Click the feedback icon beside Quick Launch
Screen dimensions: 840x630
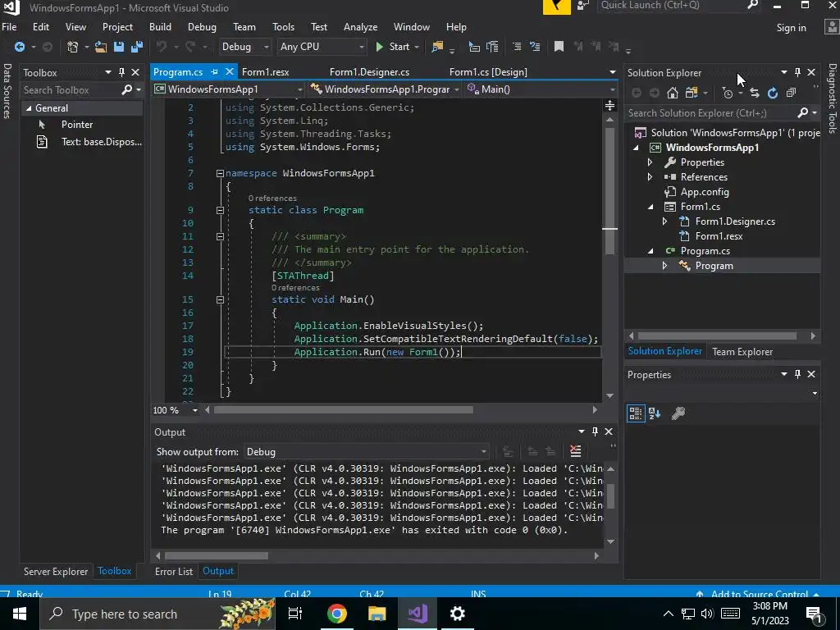point(583,6)
